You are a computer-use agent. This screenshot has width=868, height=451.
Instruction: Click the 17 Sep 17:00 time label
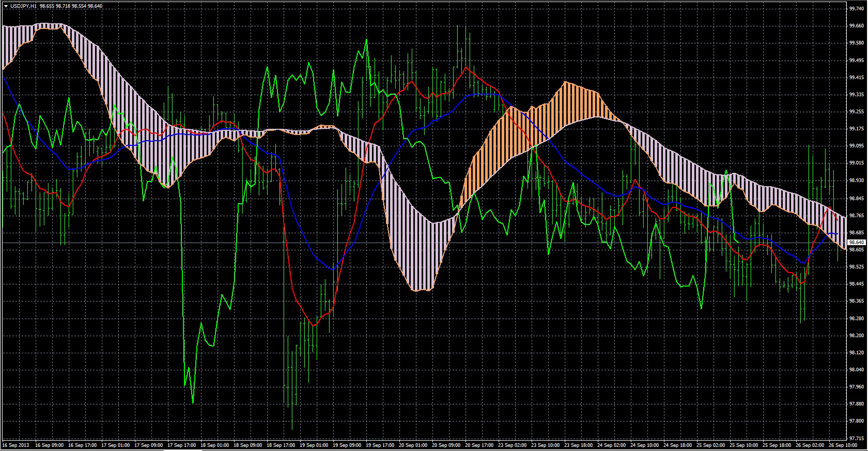tap(181, 445)
